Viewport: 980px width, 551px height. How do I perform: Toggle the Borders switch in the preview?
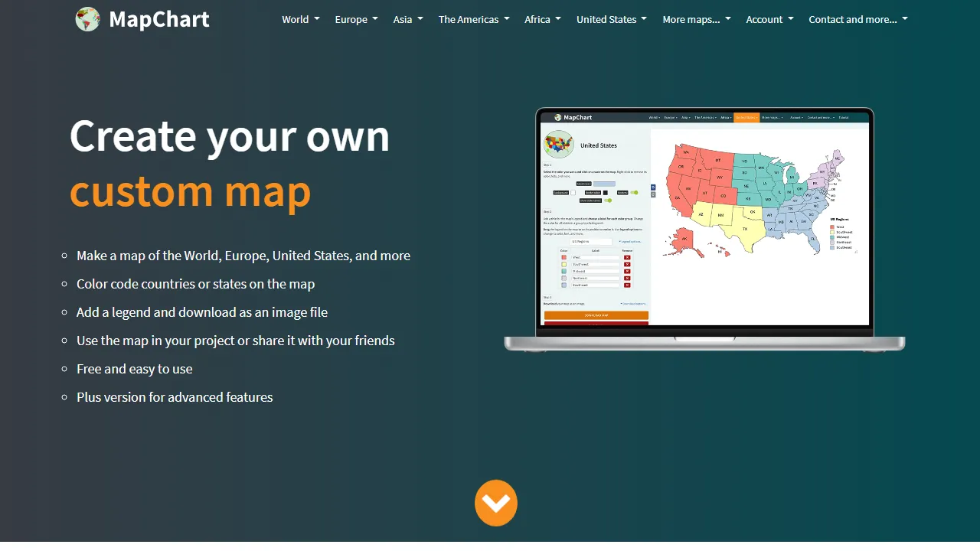[x=635, y=192]
